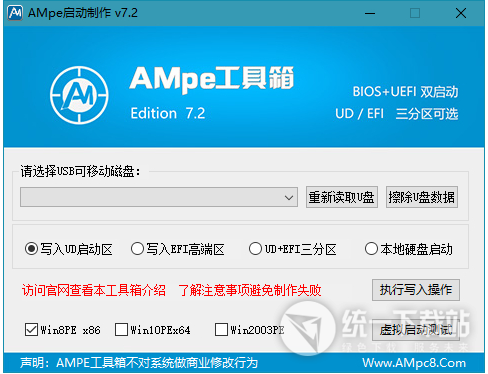Minimize the AMpe启动制作 window
The image size is (488, 374).
tap(370, 13)
